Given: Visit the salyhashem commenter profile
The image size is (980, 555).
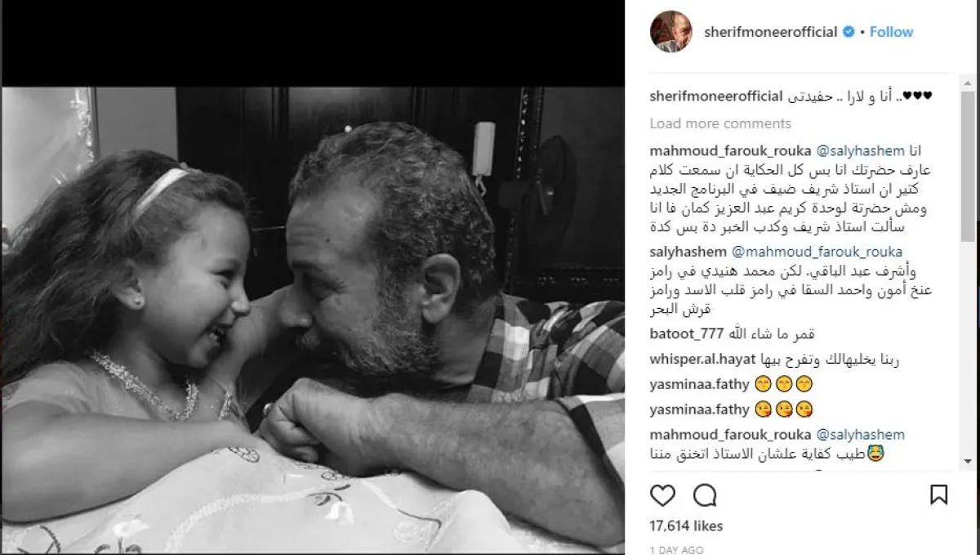Looking at the screenshot, I should coord(684,252).
